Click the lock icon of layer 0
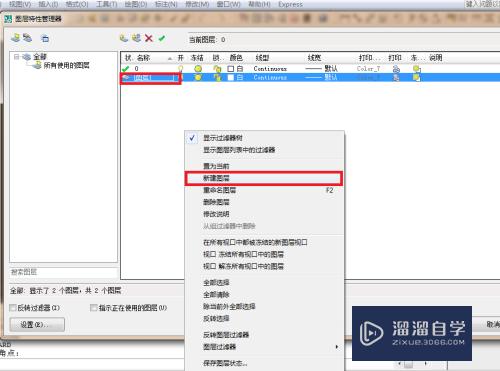 click(x=217, y=69)
